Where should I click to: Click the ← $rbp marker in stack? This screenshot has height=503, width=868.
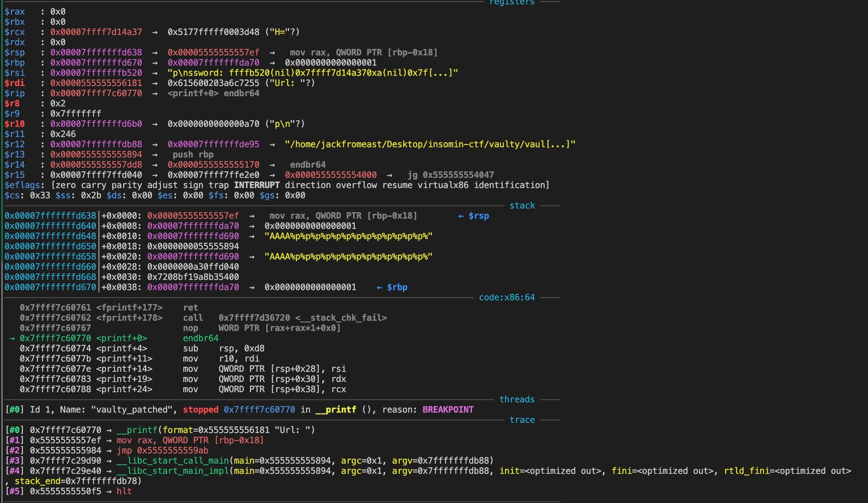392,287
